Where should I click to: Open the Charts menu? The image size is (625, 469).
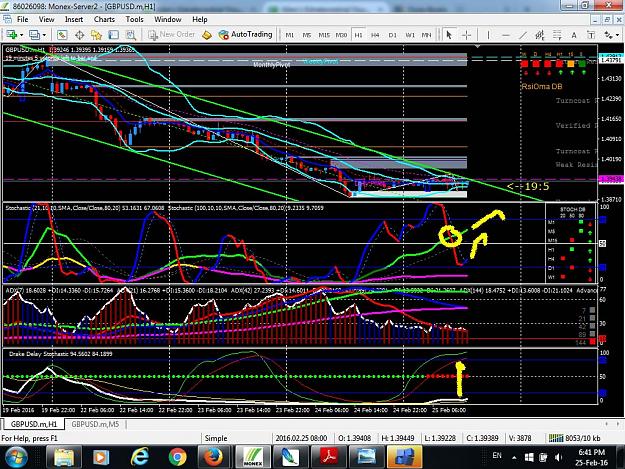pos(104,19)
